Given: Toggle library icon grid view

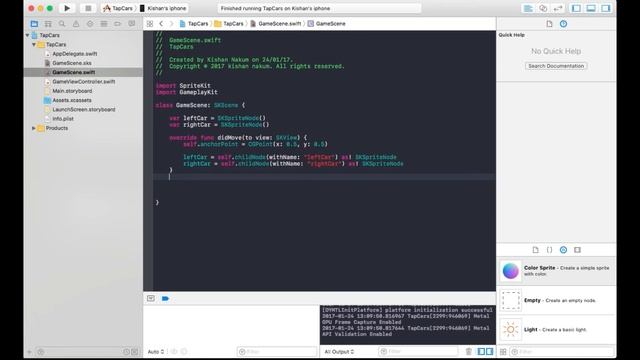Looking at the screenshot, I should tap(503, 351).
